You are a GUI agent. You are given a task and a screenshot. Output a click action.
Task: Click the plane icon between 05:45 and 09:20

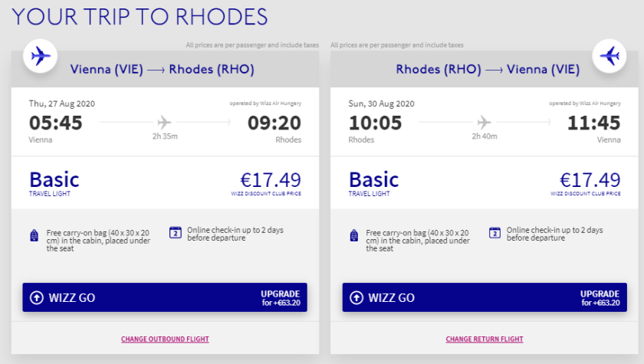click(x=164, y=122)
